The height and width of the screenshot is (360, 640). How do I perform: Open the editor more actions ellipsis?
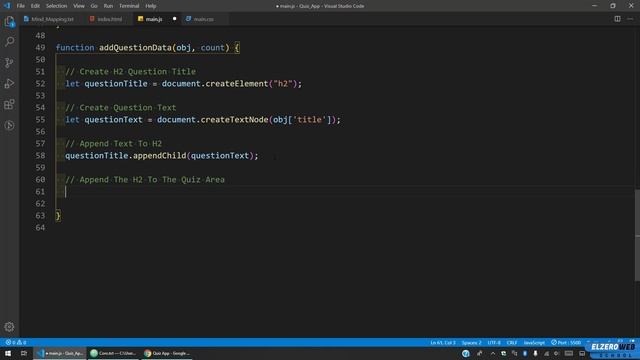[630, 19]
